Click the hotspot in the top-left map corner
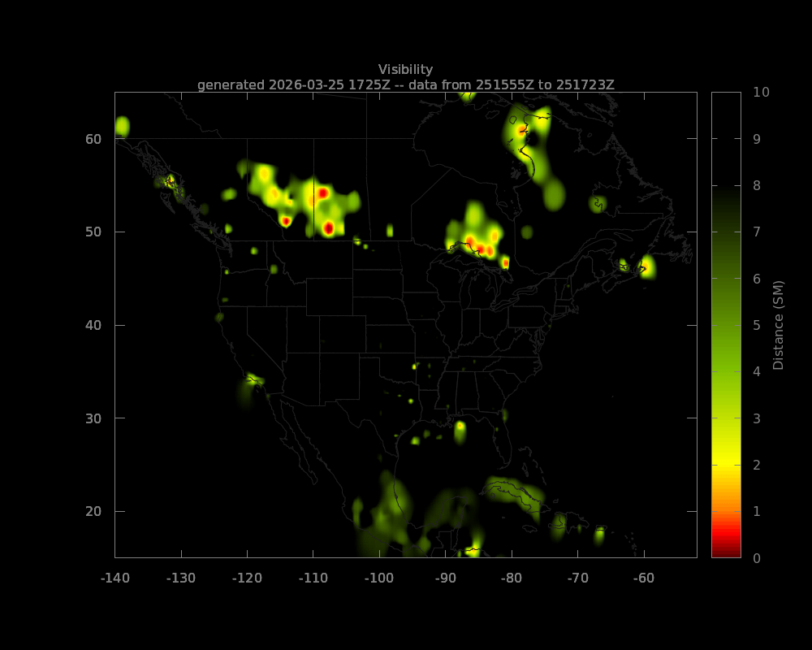Image resolution: width=812 pixels, height=650 pixels. click(x=122, y=123)
